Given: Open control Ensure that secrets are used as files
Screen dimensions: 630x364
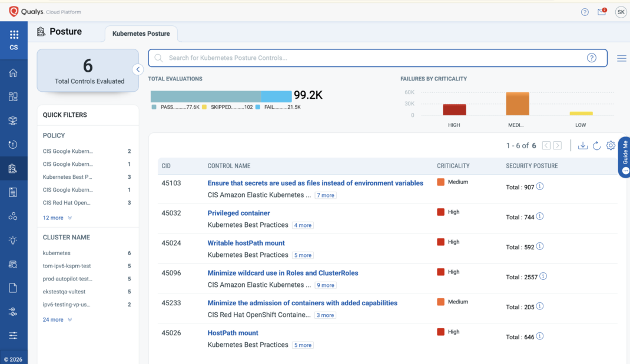Looking at the screenshot, I should click(316, 183).
